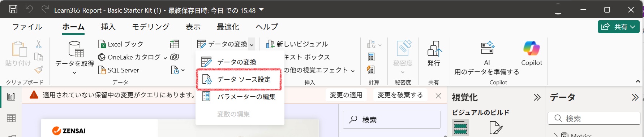Open table view in left sidebar
The width and height of the screenshot is (644, 137).
tap(11, 118)
